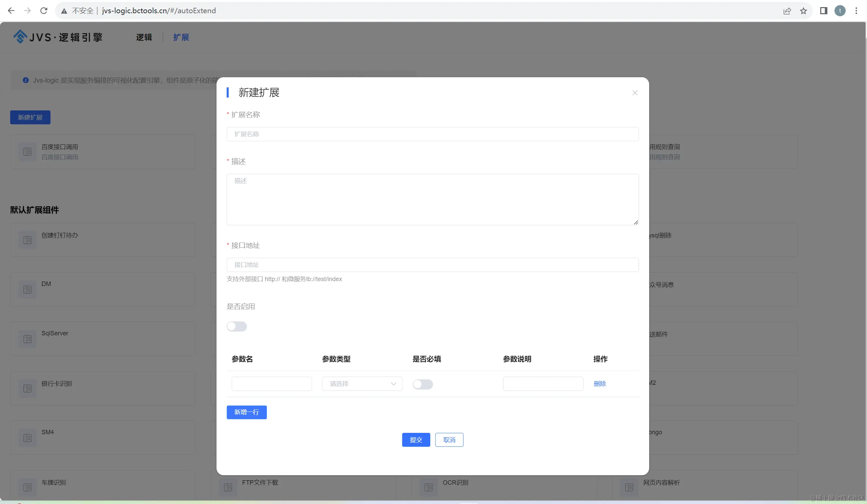The height and width of the screenshot is (504, 867).
Task: Bookmark this page with star icon
Action: [x=803, y=11]
